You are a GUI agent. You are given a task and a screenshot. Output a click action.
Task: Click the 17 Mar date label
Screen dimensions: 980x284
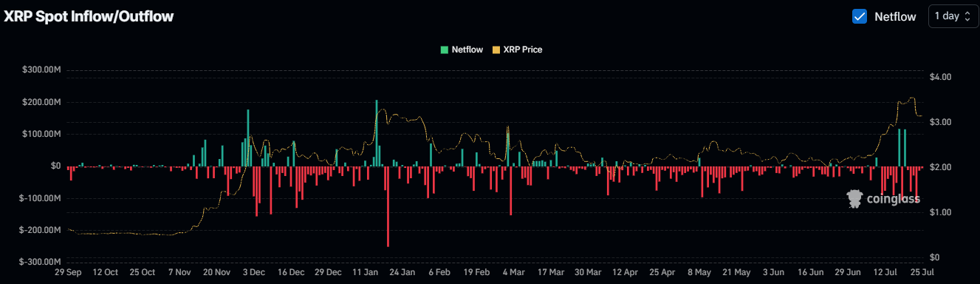pos(551,272)
